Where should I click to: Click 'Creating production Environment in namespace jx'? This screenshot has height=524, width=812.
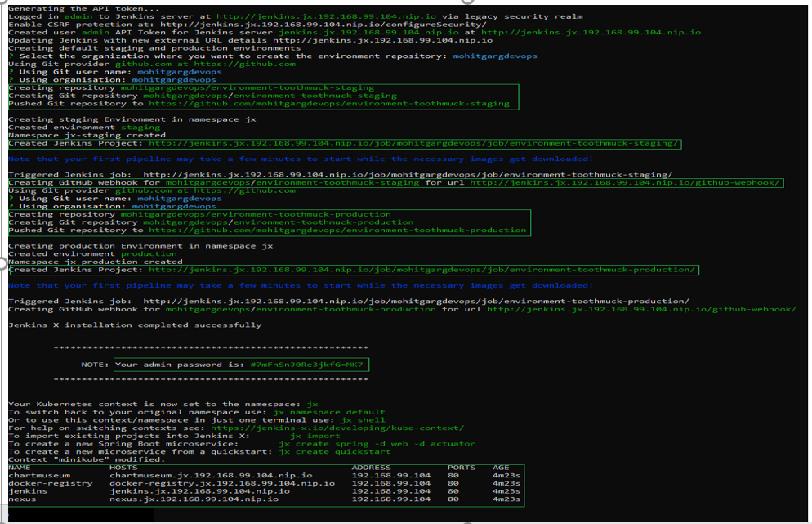tap(141, 246)
